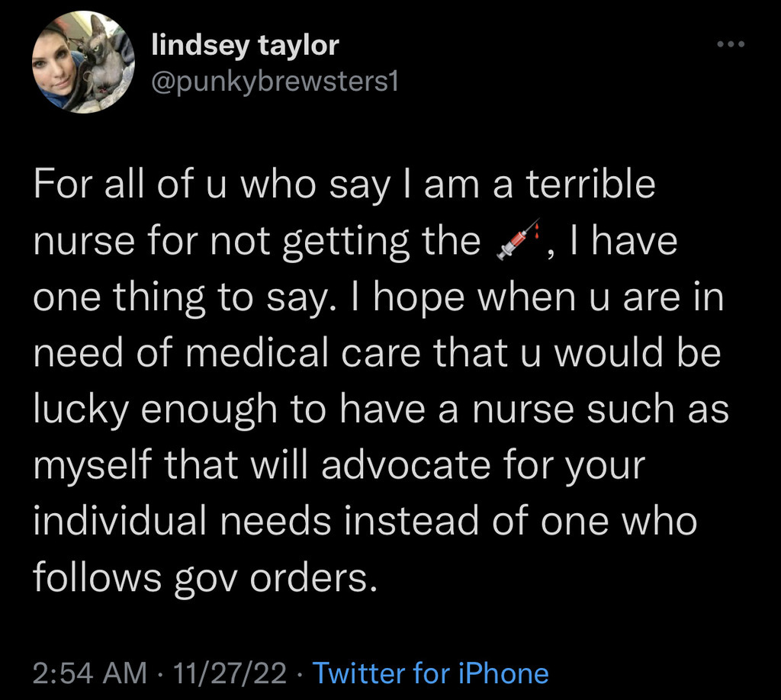781x700 pixels.
Task: Click the word "advocate" in the tweet
Action: click(409, 465)
